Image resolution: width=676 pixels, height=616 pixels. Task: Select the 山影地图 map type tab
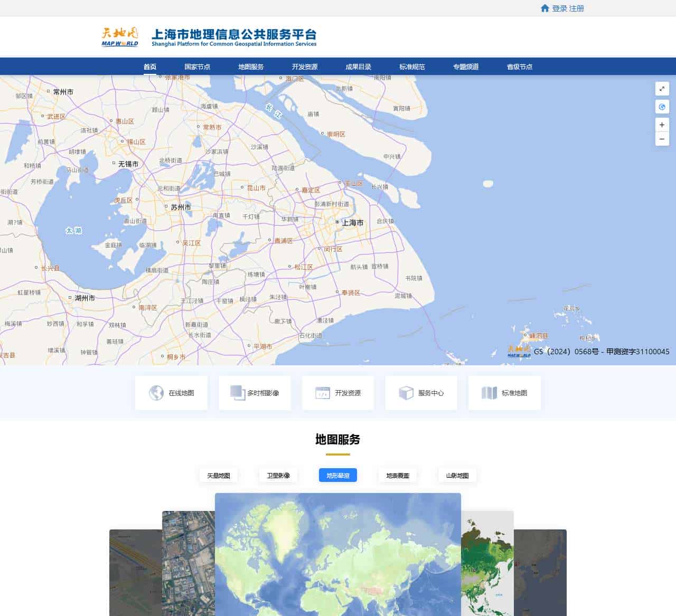[457, 475]
